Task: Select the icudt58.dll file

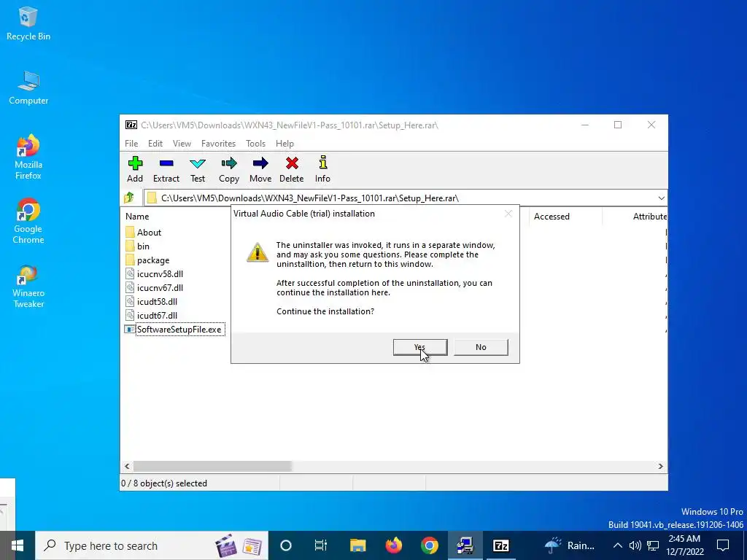Action: [152, 301]
